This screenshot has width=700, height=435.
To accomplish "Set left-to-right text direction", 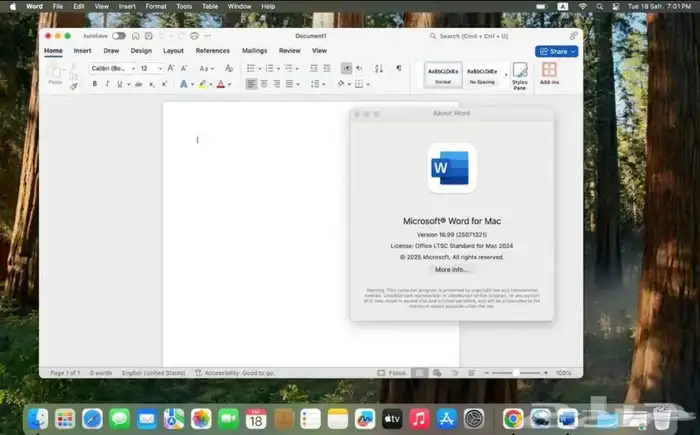I will click(346, 68).
